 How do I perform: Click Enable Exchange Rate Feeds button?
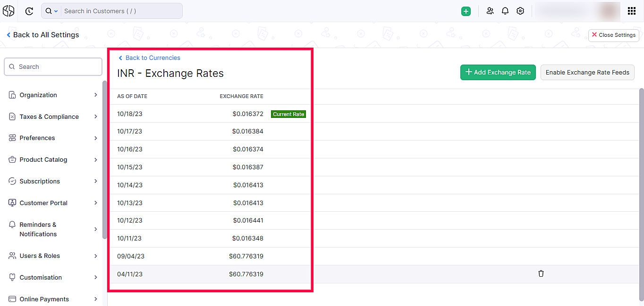pos(587,72)
